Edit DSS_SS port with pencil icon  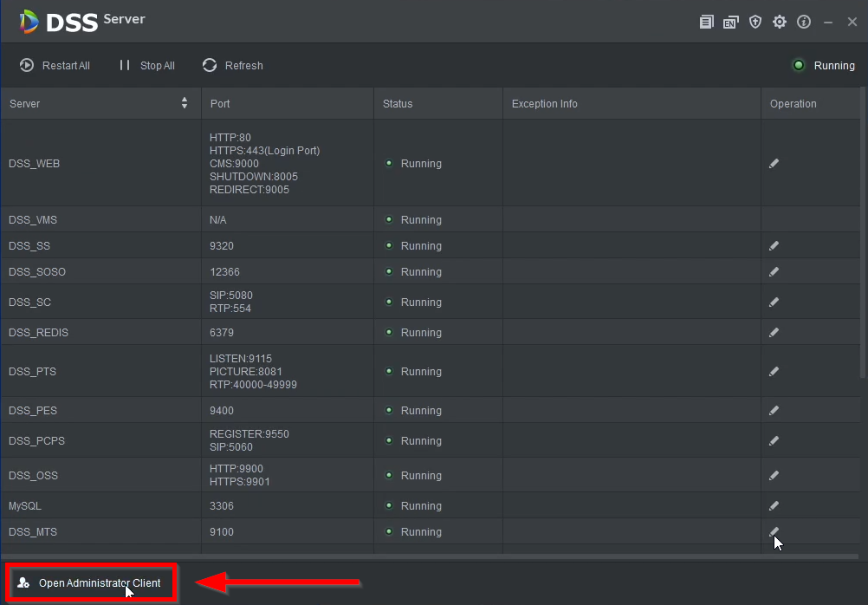coord(774,245)
